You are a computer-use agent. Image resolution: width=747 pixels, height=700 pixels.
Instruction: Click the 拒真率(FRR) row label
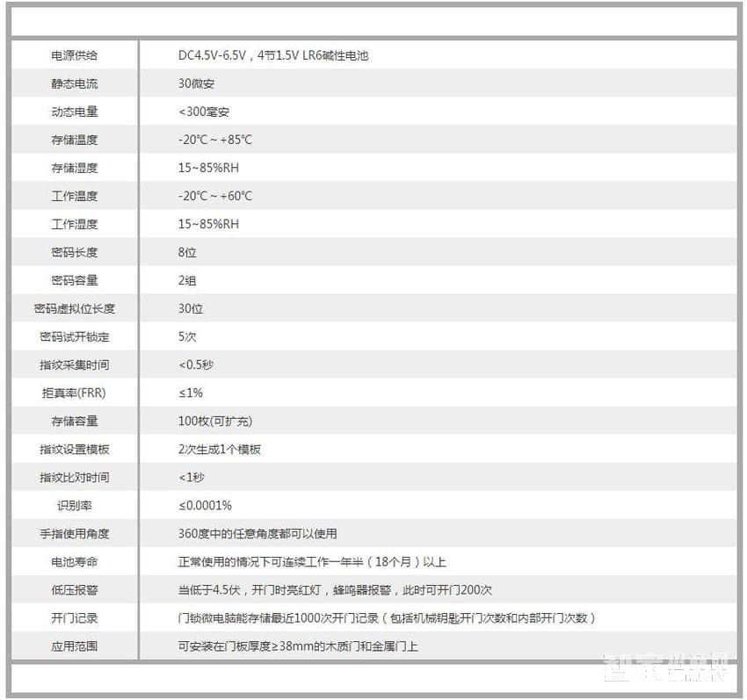pos(75,393)
